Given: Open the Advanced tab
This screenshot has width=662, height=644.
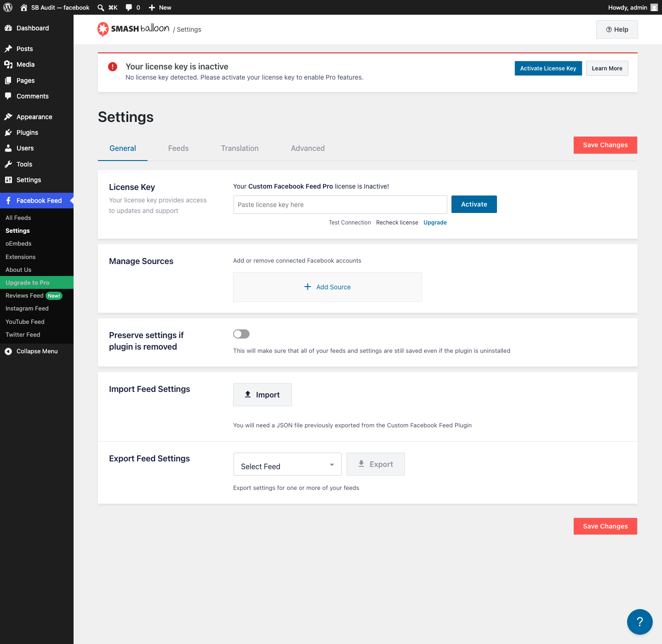Looking at the screenshot, I should coord(308,148).
